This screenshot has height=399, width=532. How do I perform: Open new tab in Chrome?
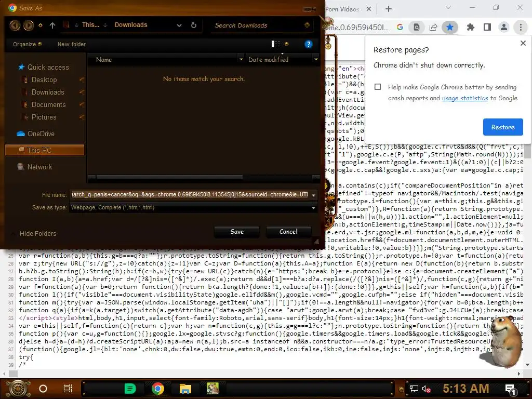coord(389,9)
